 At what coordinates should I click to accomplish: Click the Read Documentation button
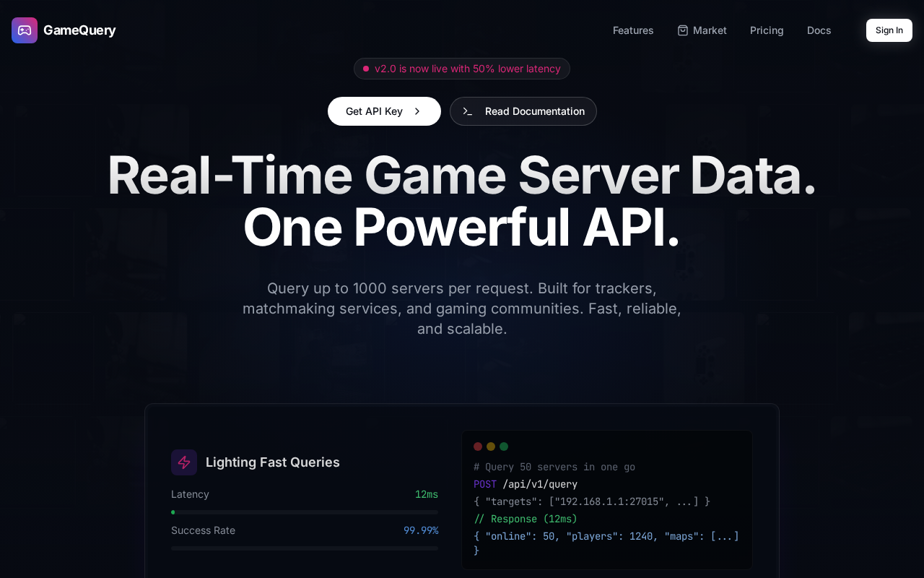tap(523, 111)
